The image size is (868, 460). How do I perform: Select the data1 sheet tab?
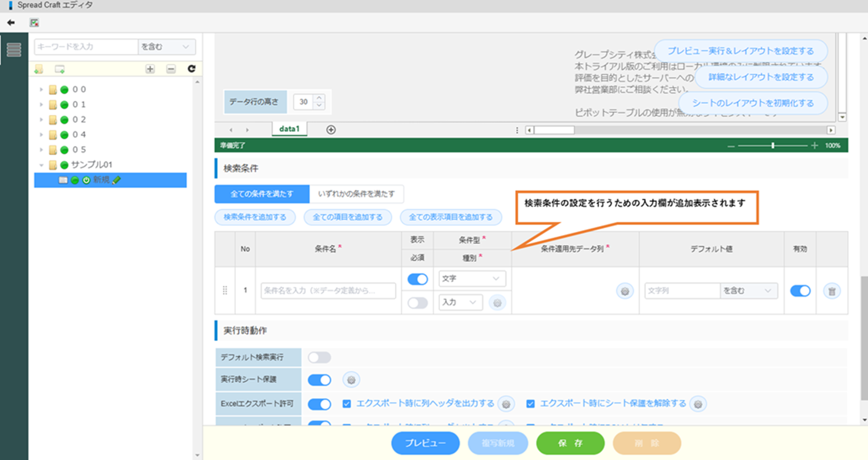point(289,129)
